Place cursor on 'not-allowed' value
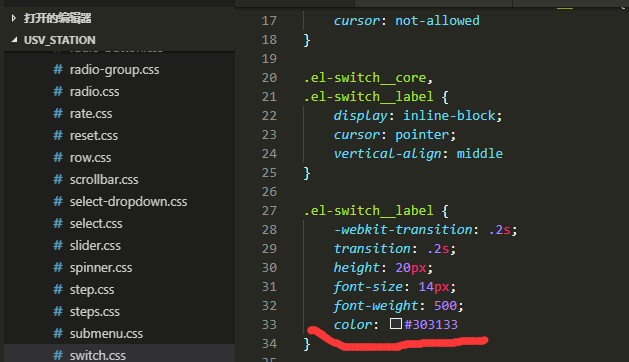This screenshot has height=362, width=629. pyautogui.click(x=437, y=20)
